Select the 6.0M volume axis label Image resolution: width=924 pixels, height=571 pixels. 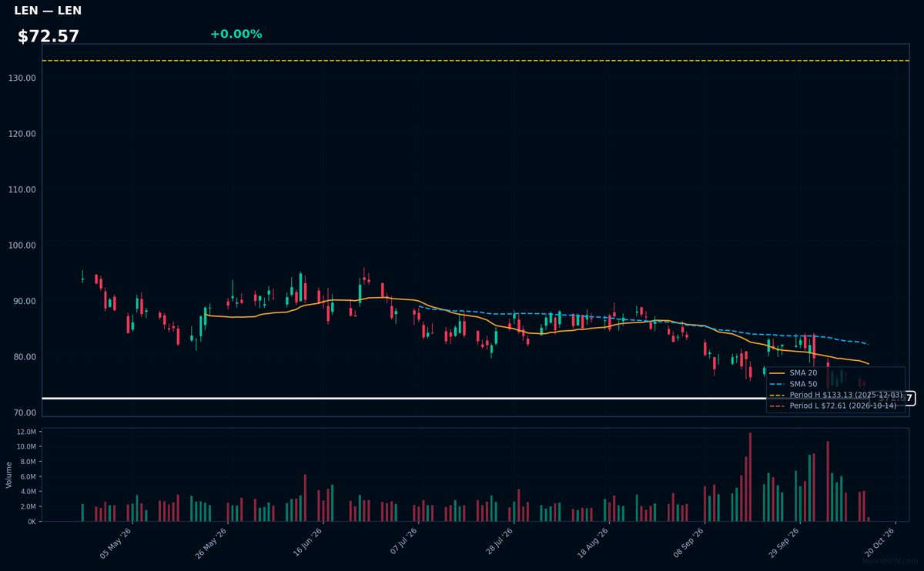tap(28, 476)
